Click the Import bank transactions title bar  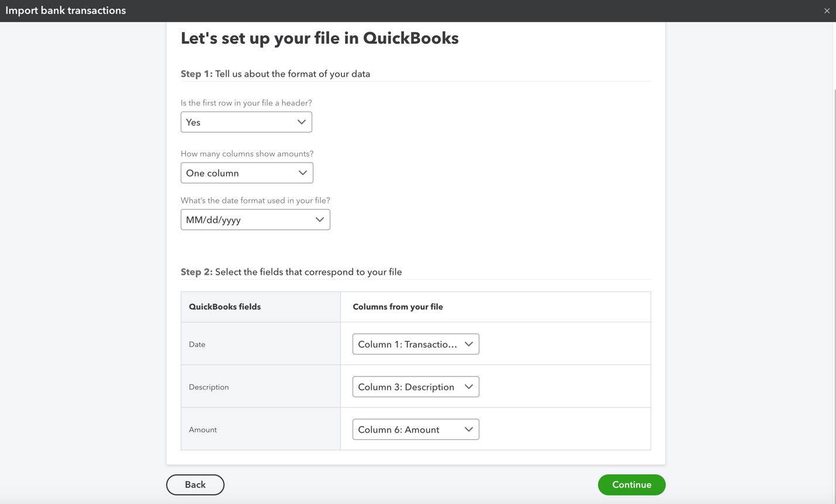[65, 11]
